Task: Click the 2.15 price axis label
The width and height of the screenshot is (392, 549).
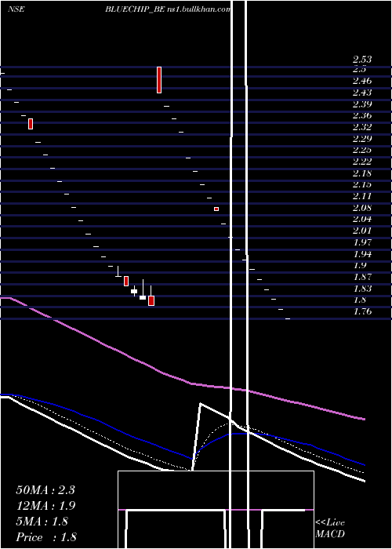Action: pyautogui.click(x=362, y=184)
